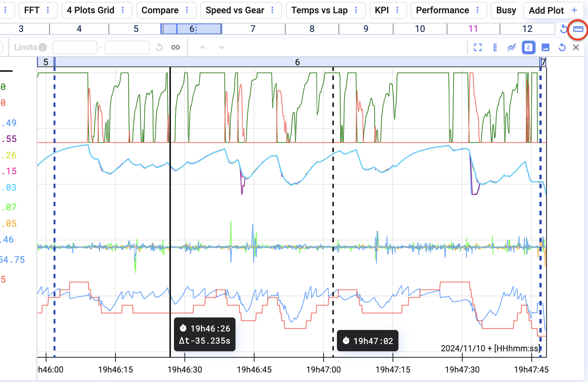The height and width of the screenshot is (382, 588).
Task: Switch to the Temps vs Lap tab
Action: (x=319, y=10)
